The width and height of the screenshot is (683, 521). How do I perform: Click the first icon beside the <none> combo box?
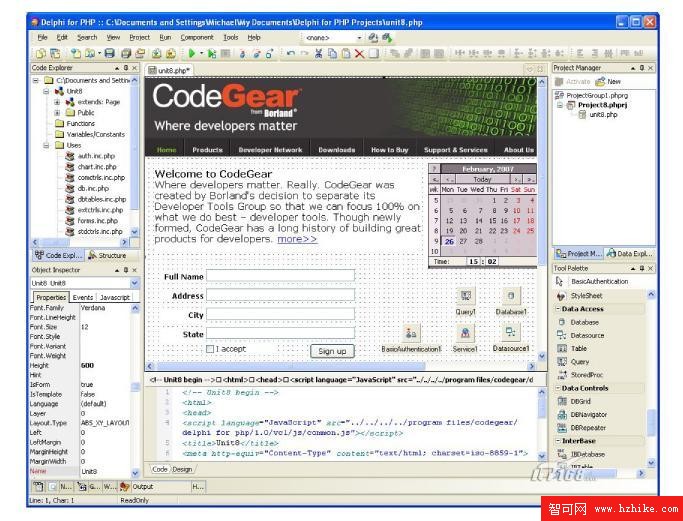[x=373, y=38]
